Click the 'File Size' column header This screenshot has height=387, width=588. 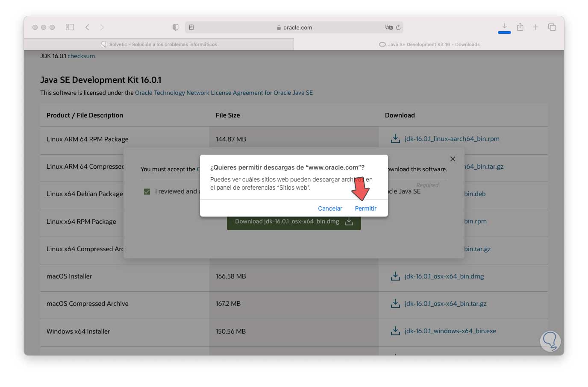tap(228, 115)
